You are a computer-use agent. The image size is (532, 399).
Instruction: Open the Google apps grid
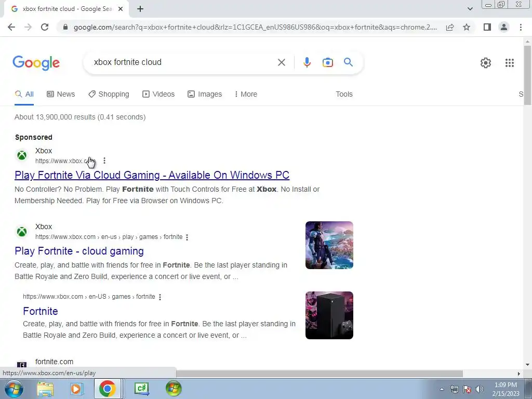coord(509,63)
